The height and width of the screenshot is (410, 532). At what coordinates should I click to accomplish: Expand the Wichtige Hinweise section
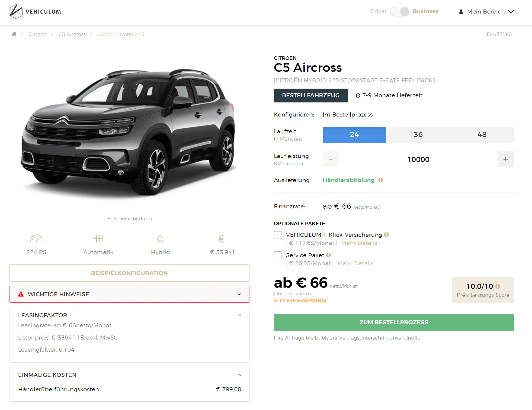coord(129,294)
